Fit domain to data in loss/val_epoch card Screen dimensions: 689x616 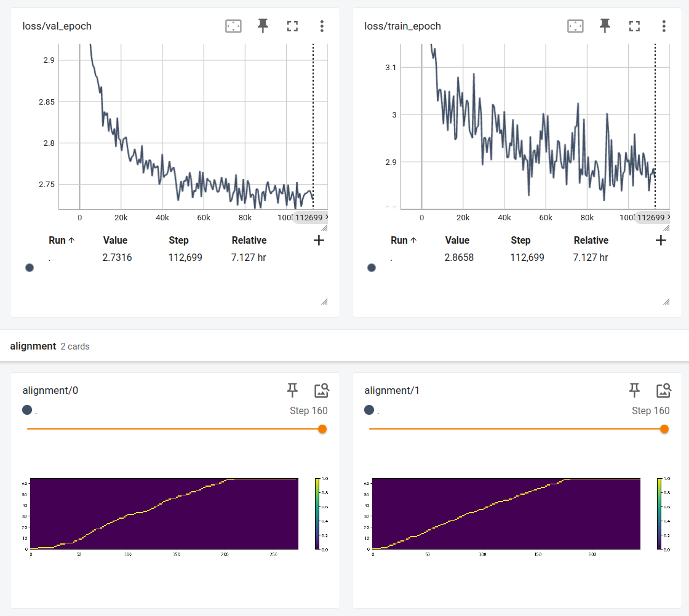(x=233, y=26)
